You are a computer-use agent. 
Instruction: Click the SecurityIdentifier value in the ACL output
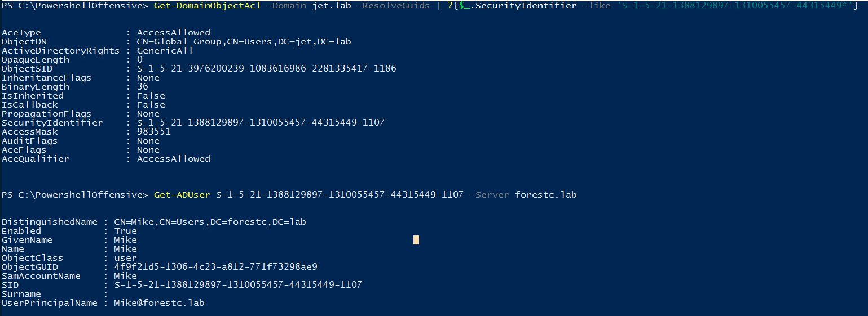tap(261, 123)
